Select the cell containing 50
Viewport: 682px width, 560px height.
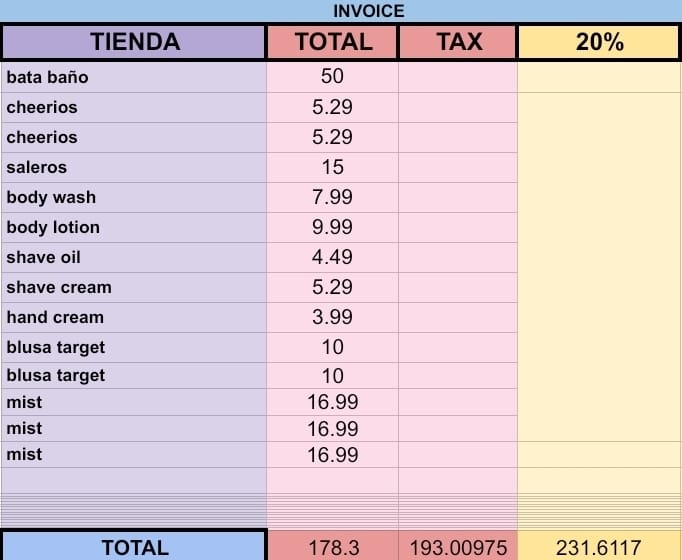(333, 77)
